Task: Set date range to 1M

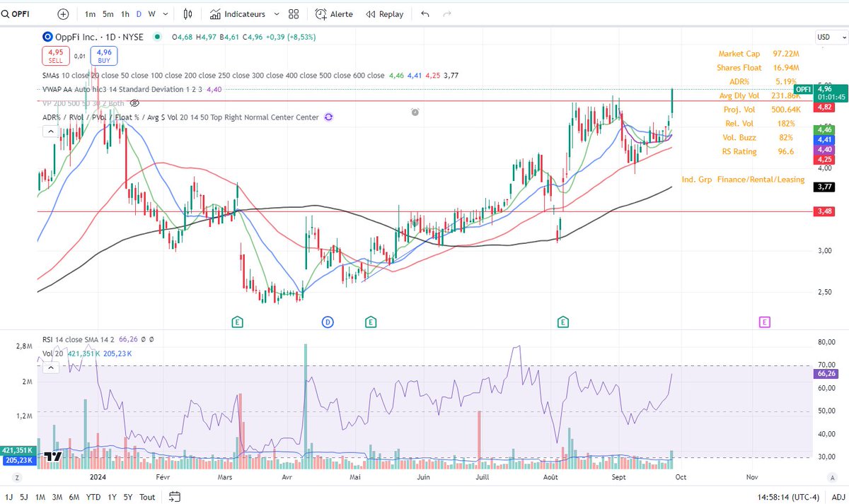Action: click(x=40, y=497)
